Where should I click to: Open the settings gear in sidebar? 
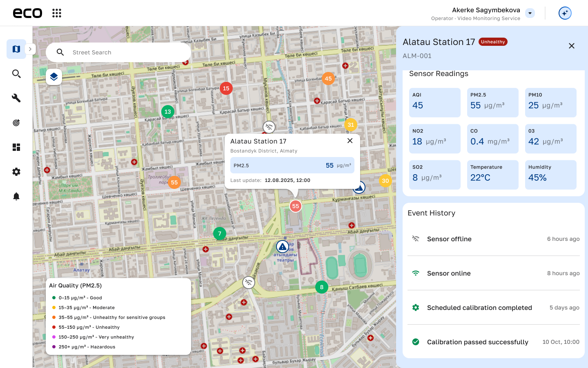coord(16,172)
